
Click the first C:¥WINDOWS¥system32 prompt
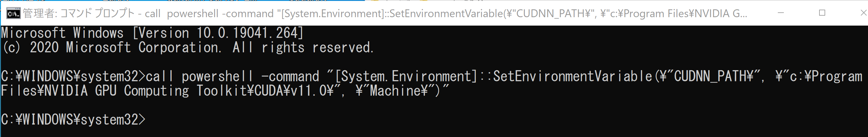pyautogui.click(x=73, y=76)
